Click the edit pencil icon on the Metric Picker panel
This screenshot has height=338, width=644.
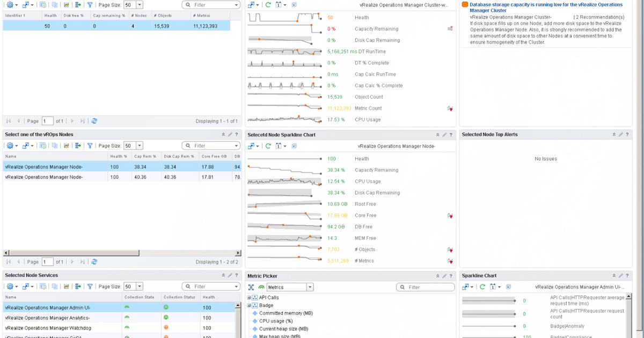point(444,275)
